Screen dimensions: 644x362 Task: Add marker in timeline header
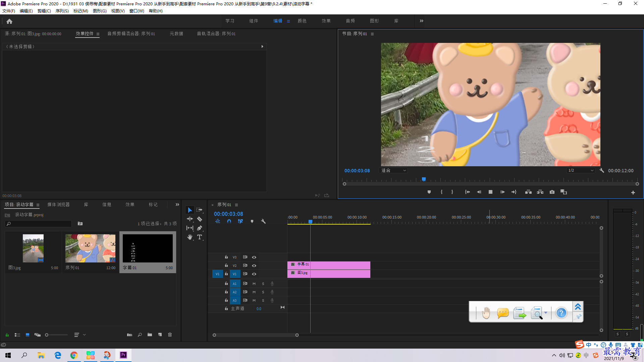tap(252, 221)
